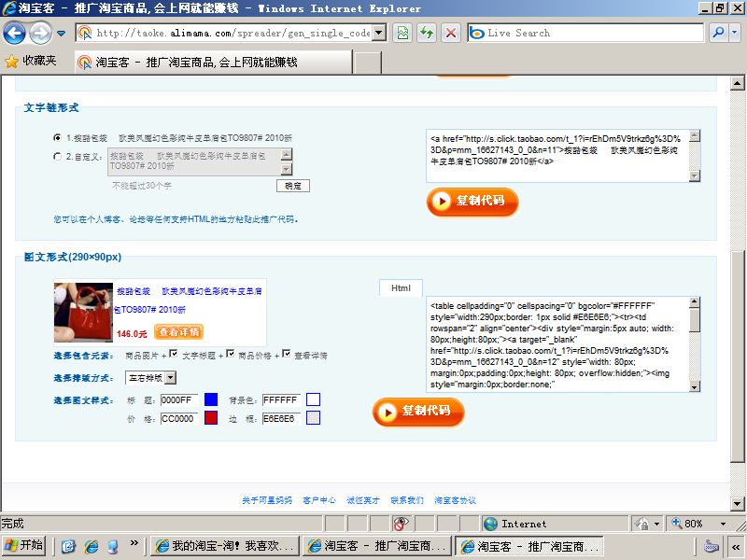Click Internet zone globe in status bar

[x=491, y=524]
